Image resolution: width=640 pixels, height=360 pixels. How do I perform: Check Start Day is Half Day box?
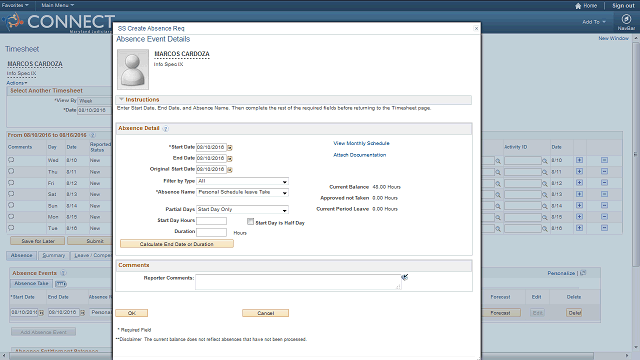coord(250,221)
